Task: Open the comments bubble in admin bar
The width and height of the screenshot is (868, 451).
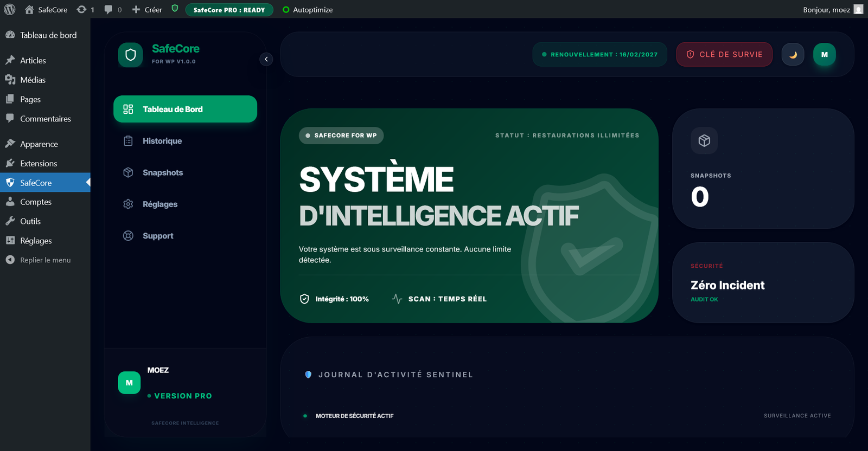Action: coord(112,10)
